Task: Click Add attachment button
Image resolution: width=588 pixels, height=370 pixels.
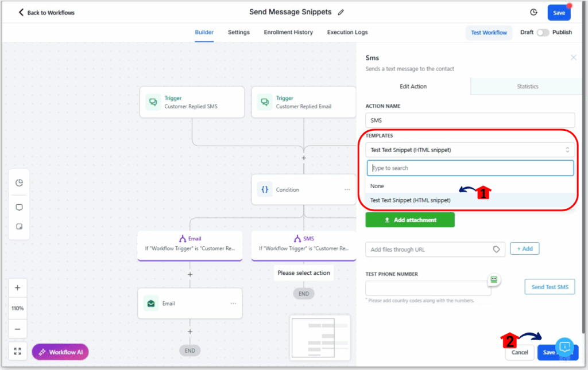Action: [x=410, y=220]
